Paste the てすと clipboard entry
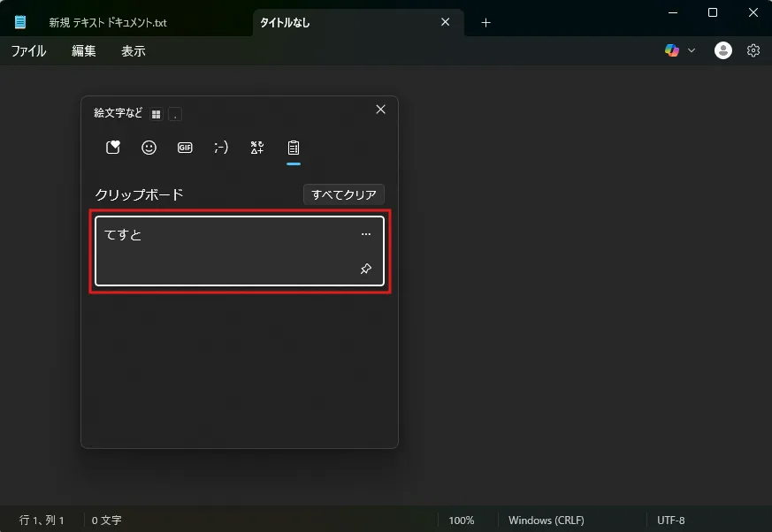The height and width of the screenshot is (532, 772). pos(240,251)
